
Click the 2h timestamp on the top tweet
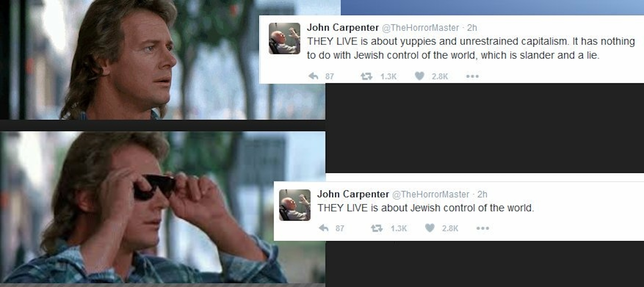(472, 28)
